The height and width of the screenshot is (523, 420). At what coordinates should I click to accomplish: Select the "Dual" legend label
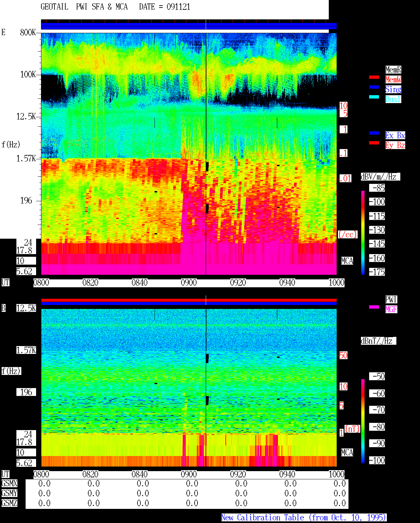(393, 99)
